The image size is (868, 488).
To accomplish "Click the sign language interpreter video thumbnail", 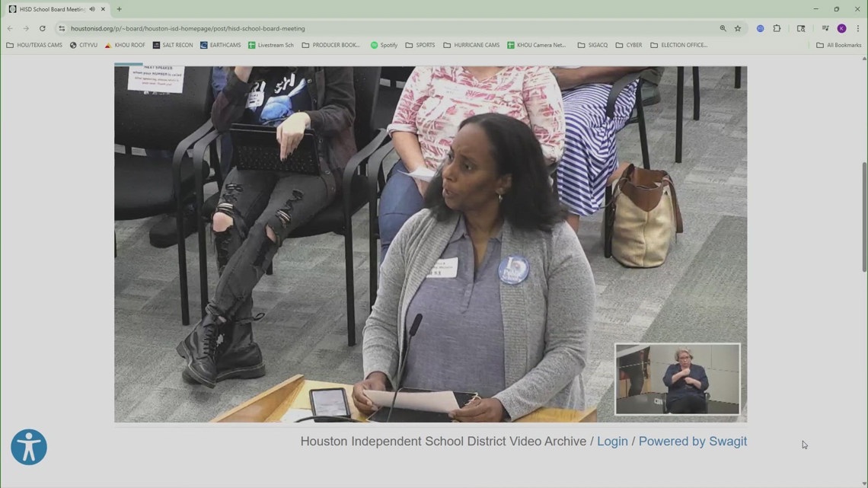I will [x=676, y=378].
